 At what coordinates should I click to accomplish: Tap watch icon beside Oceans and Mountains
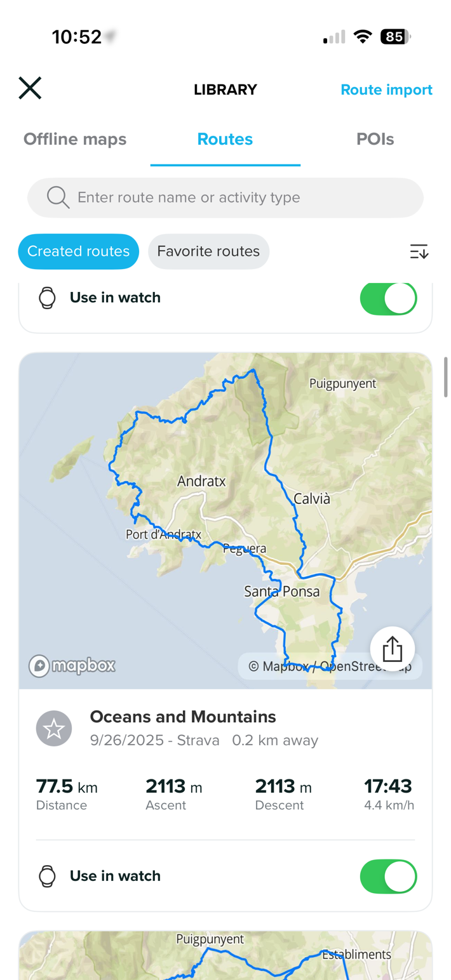(47, 876)
